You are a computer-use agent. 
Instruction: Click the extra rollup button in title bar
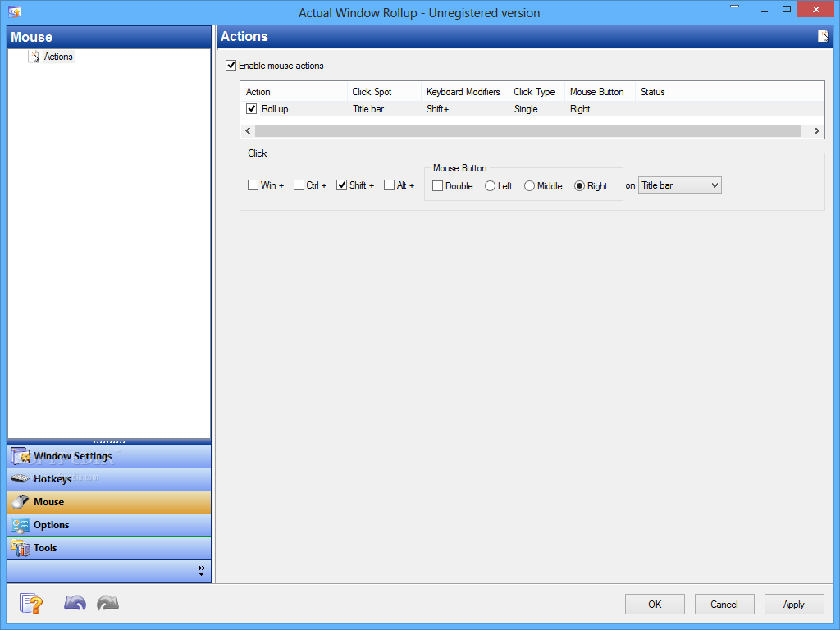[x=734, y=7]
